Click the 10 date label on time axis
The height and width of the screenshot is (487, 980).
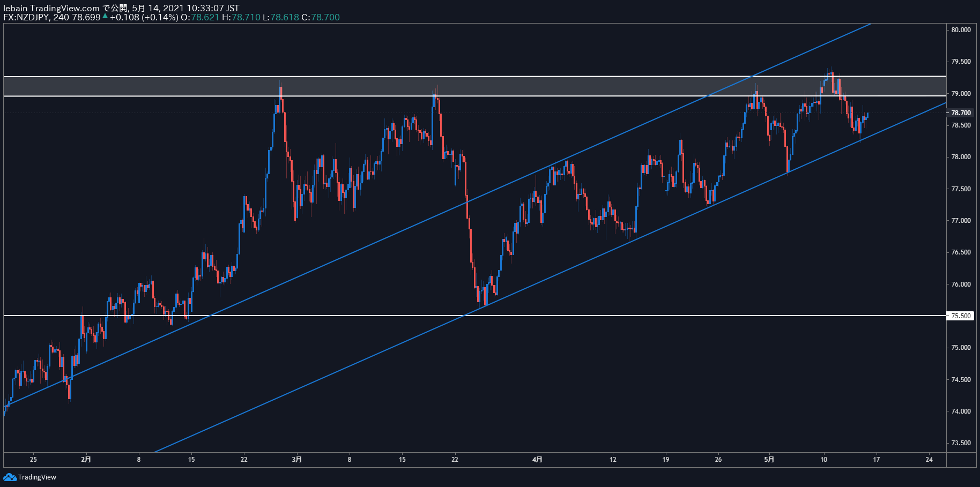pyautogui.click(x=824, y=459)
